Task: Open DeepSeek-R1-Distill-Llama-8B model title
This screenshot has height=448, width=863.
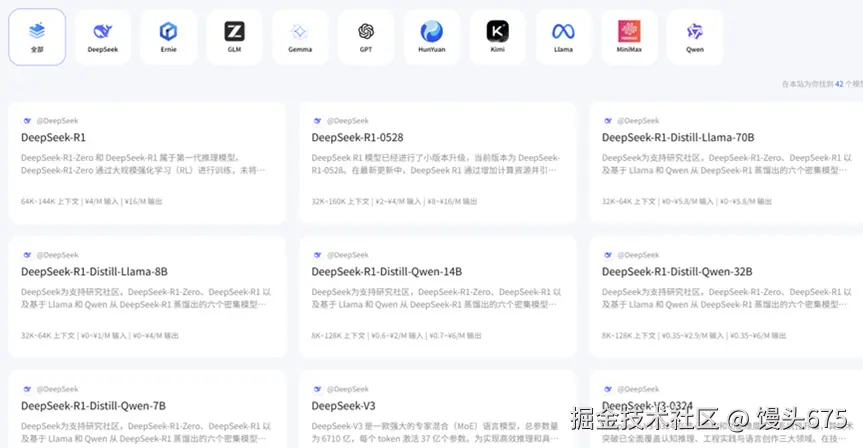Action: click(x=94, y=272)
